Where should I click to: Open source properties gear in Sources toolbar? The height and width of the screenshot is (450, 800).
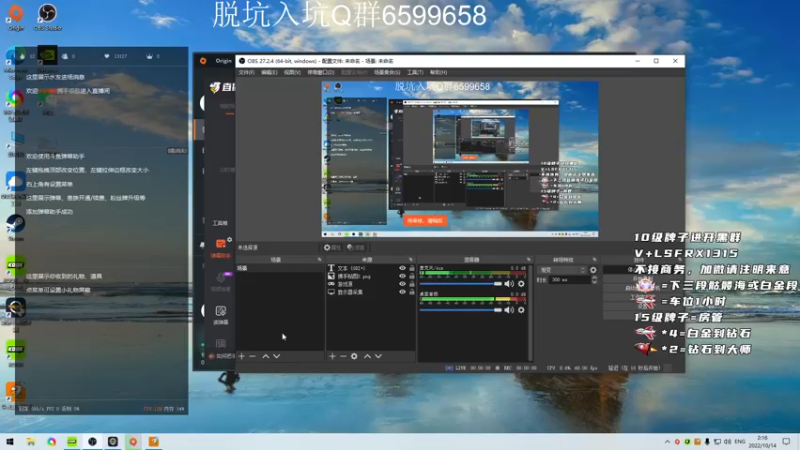354,356
